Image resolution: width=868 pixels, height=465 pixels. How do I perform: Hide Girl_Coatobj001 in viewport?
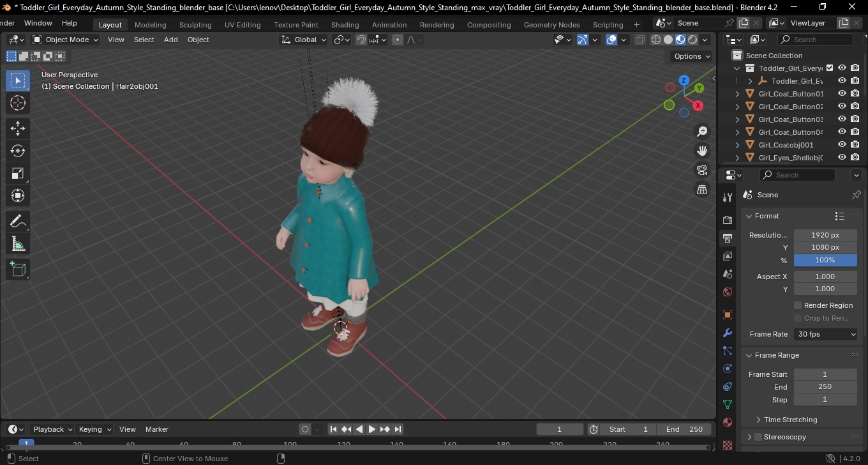click(842, 144)
